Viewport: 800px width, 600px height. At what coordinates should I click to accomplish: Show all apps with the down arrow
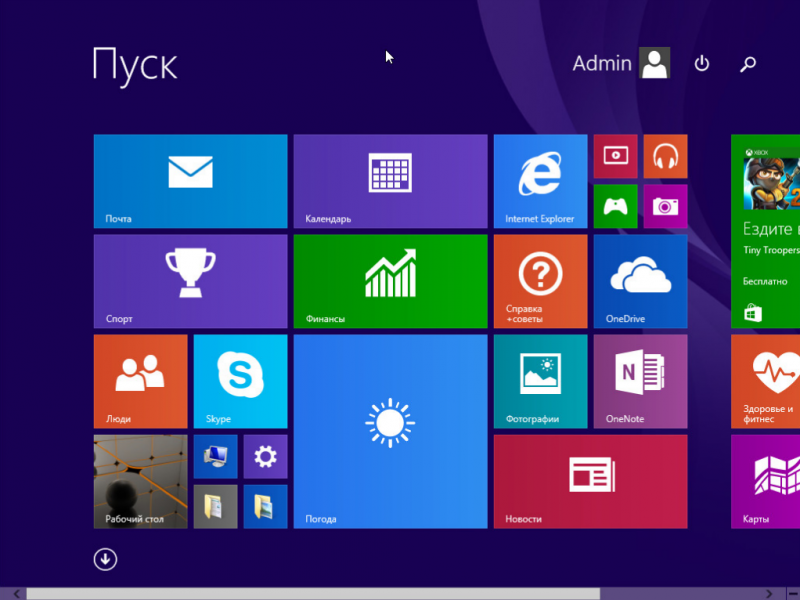(105, 559)
